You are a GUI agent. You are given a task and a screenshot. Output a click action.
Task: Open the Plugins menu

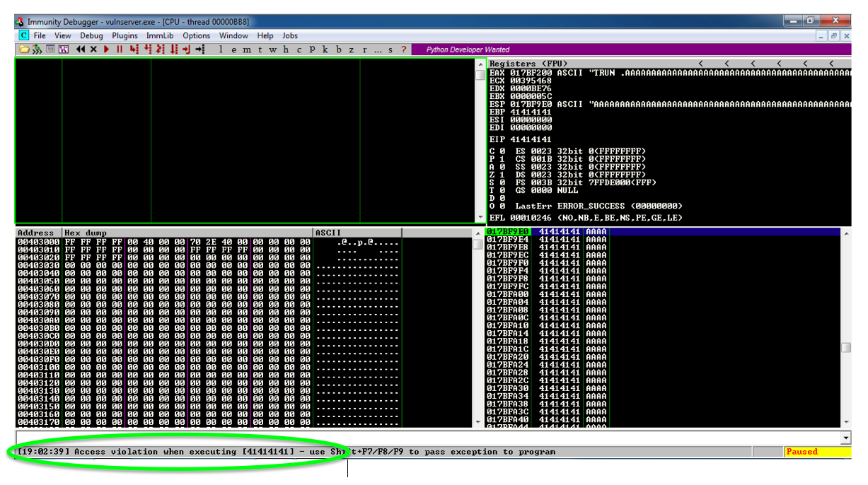tap(125, 35)
